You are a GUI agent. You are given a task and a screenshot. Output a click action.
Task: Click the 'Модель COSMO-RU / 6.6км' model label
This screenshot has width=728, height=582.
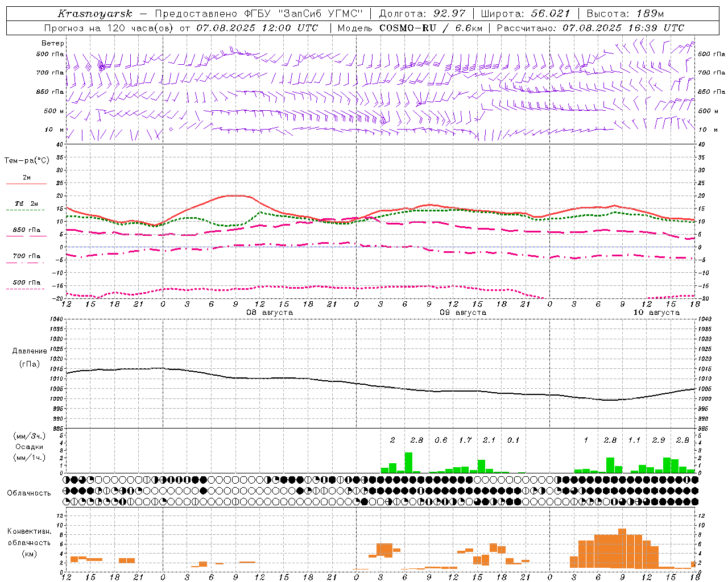410,28
